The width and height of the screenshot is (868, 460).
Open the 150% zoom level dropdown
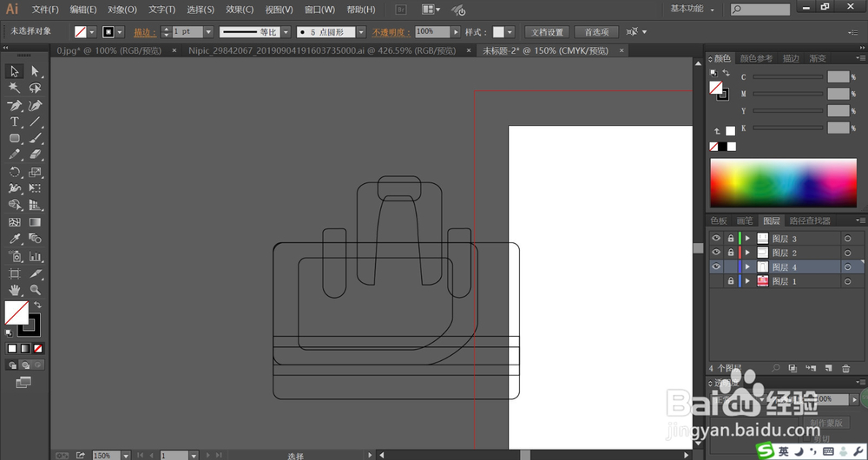(126, 455)
